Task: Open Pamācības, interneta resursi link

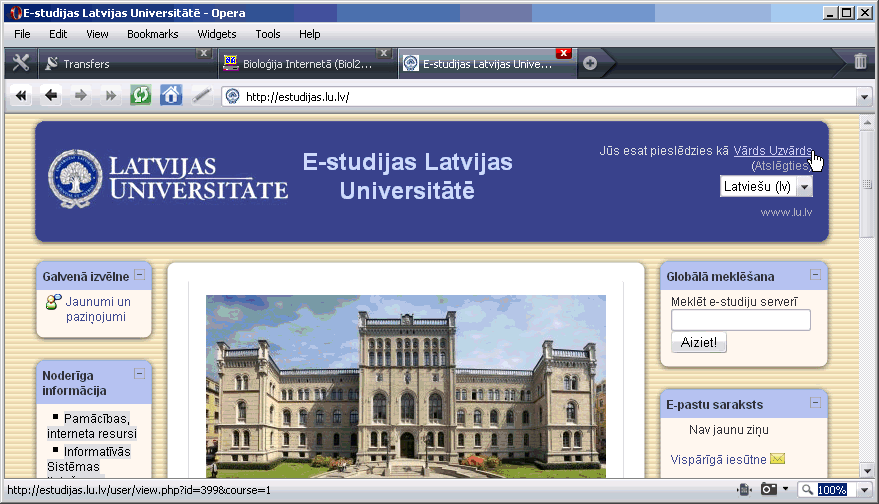Action: [92, 426]
